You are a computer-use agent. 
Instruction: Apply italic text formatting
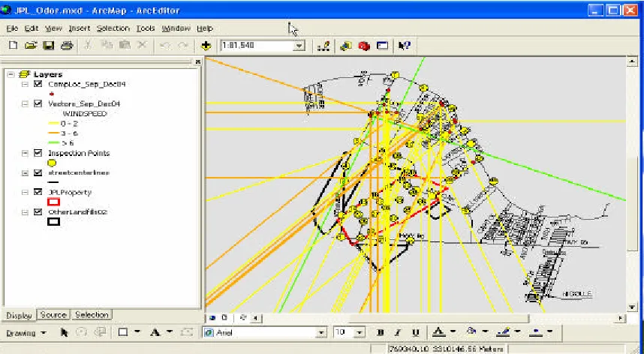pos(398,332)
